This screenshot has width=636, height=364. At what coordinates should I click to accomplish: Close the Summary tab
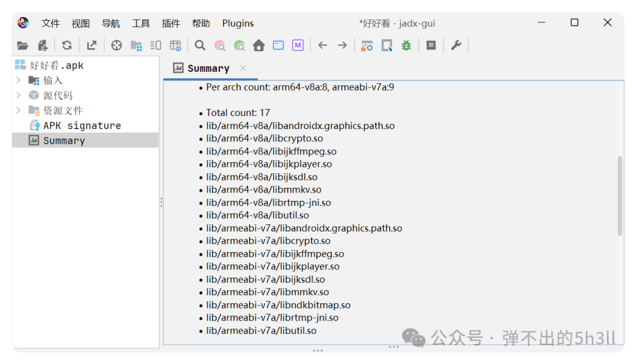[x=243, y=68]
